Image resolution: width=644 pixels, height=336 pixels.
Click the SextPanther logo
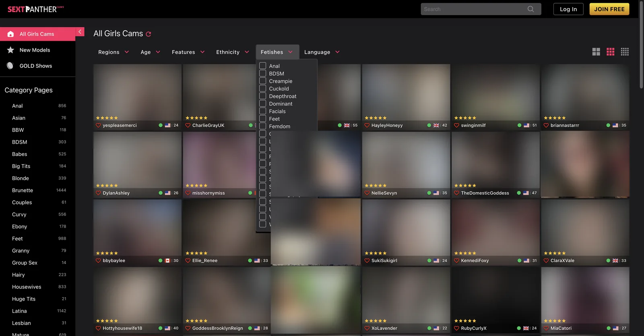pos(35,9)
